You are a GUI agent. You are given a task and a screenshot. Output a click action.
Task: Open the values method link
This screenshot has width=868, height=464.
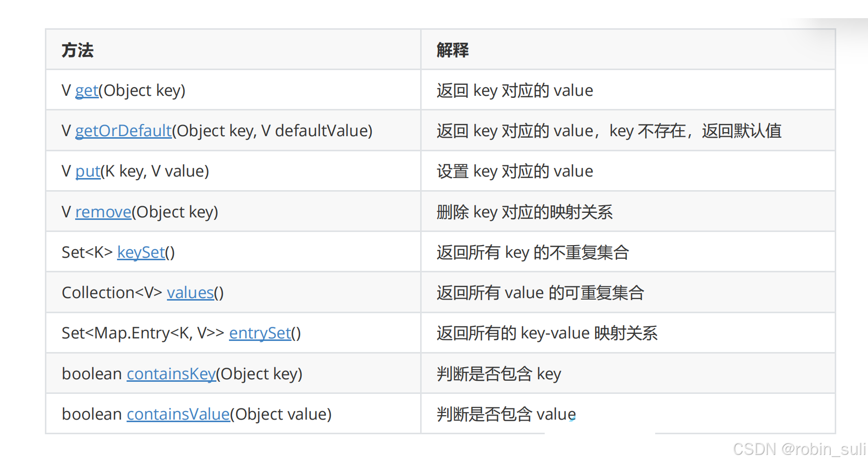pos(191,293)
